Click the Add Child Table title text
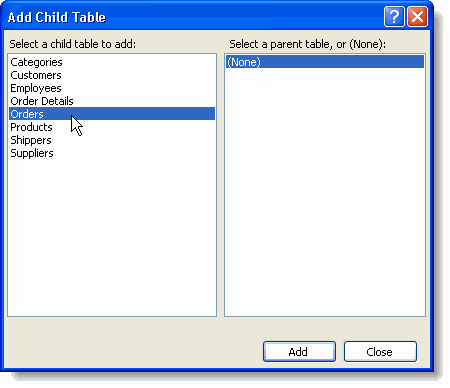 (x=57, y=17)
